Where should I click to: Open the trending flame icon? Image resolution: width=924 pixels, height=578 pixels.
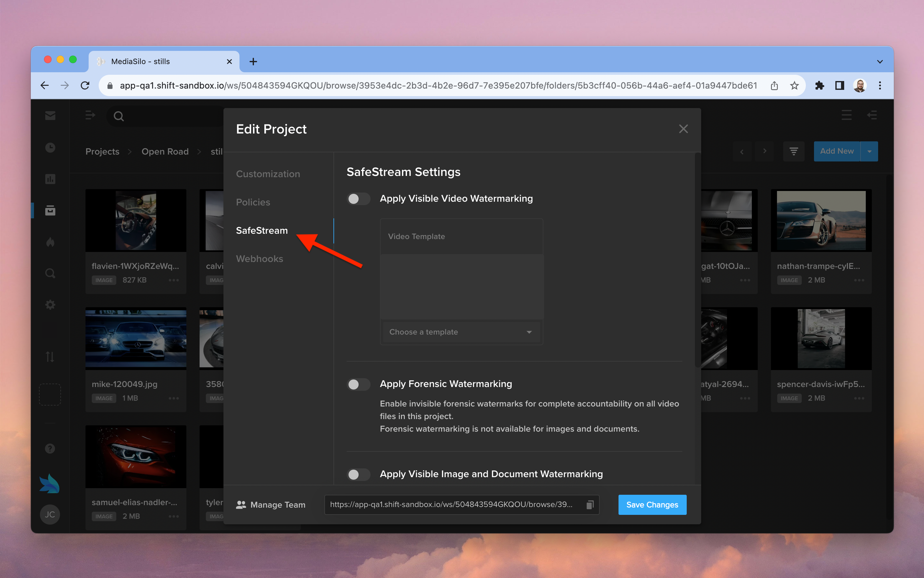tap(50, 242)
